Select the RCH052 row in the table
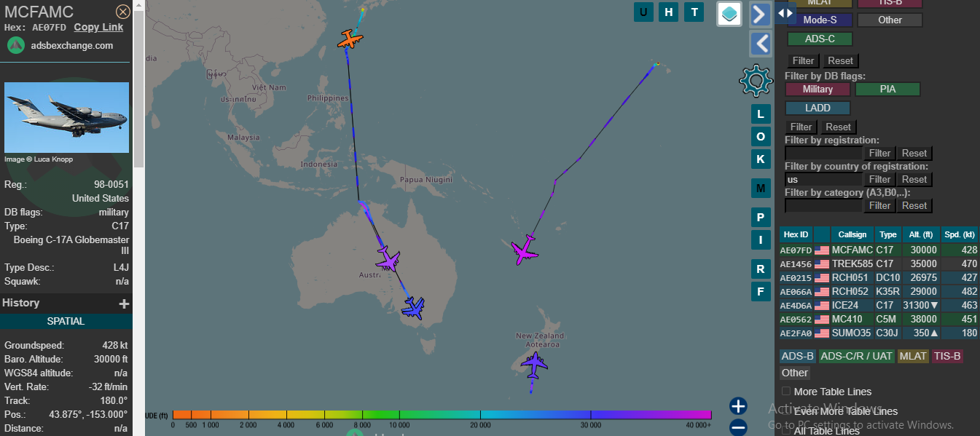The width and height of the screenshot is (980, 436). pyautogui.click(x=879, y=291)
